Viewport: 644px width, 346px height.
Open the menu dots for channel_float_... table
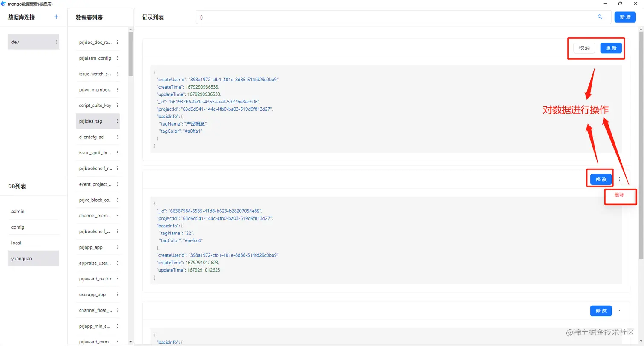click(117, 310)
